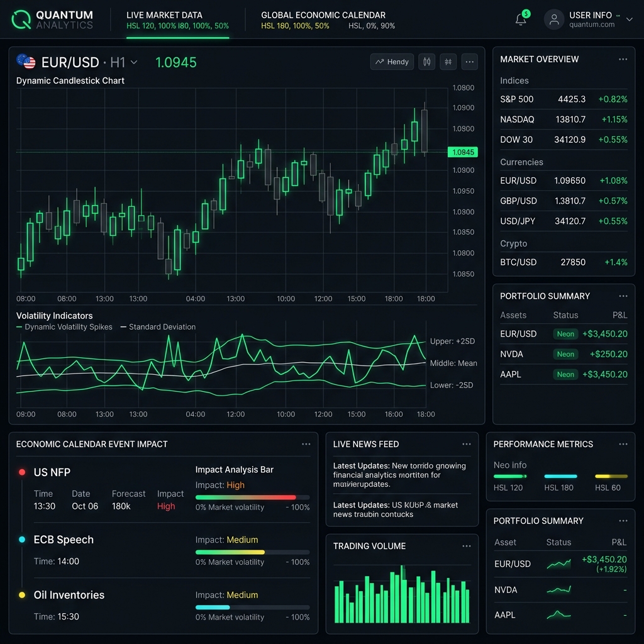Click the HSL 60 yellow metric bar
This screenshot has height=644, width=644.
click(x=611, y=477)
